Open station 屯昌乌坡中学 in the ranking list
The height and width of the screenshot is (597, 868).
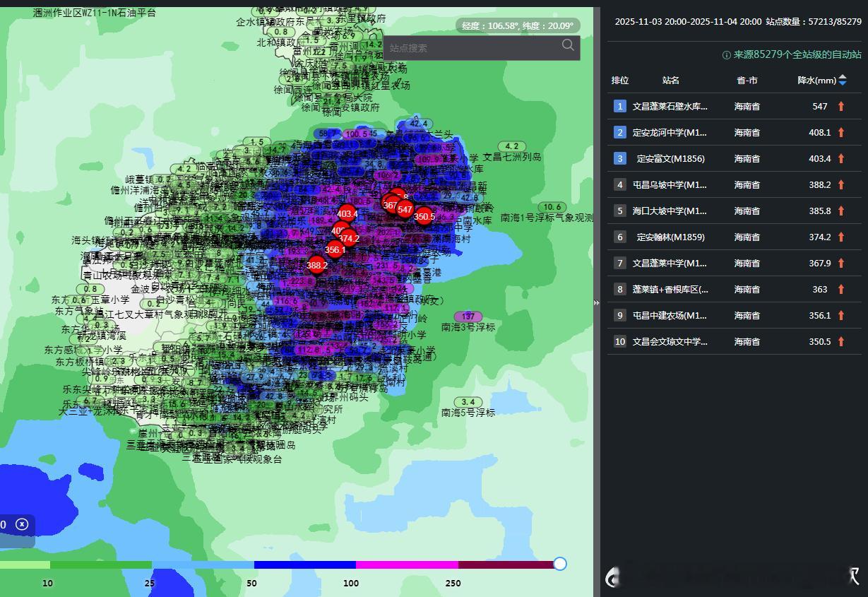tap(670, 184)
